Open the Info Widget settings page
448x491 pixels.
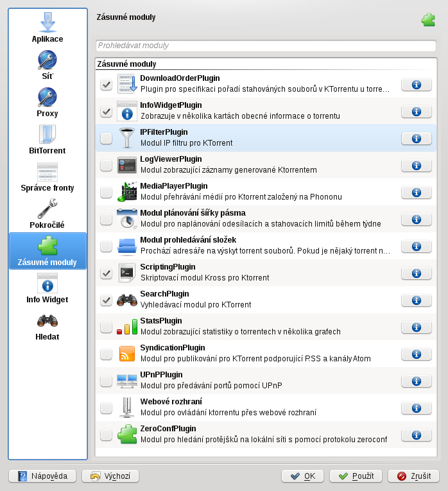tap(47, 288)
